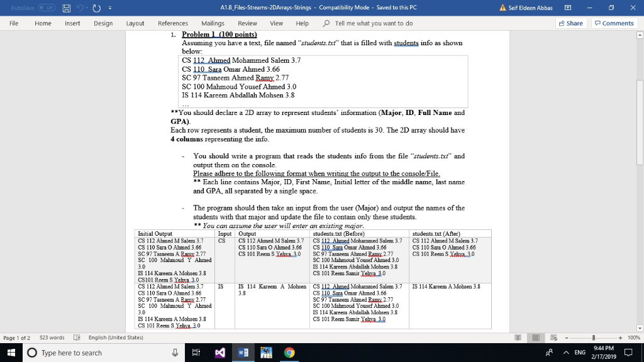Select the Web Layout view icon

553,337
